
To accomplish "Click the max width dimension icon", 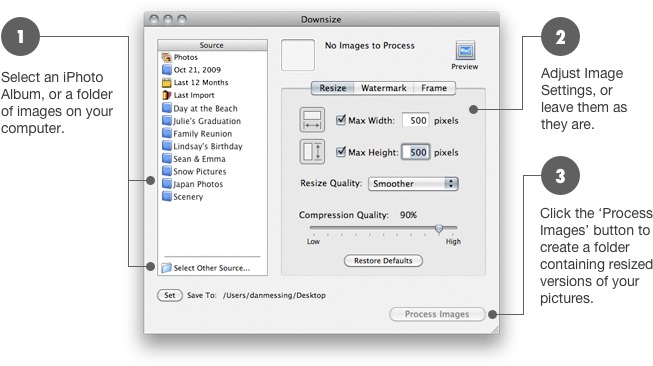I will (x=312, y=120).
